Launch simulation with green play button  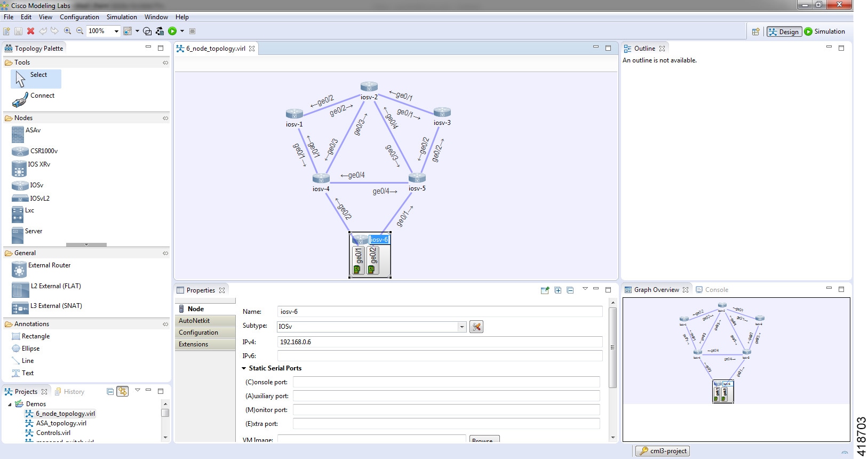tap(172, 31)
